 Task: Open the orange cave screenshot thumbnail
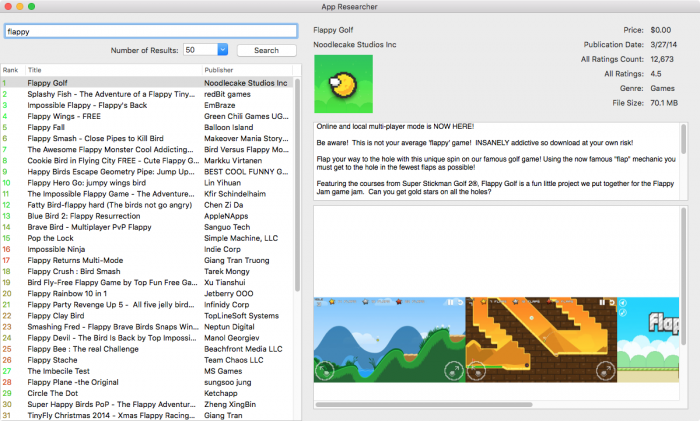coord(540,341)
